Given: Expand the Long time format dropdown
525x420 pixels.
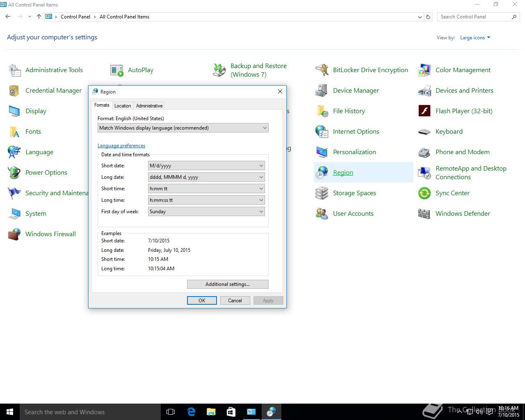Looking at the screenshot, I should tap(206, 200).
